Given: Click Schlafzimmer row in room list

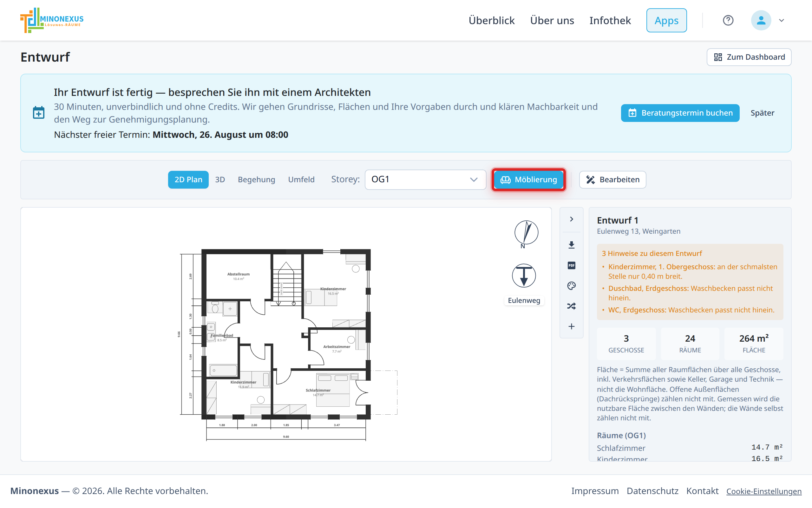Looking at the screenshot, I should coord(690,448).
